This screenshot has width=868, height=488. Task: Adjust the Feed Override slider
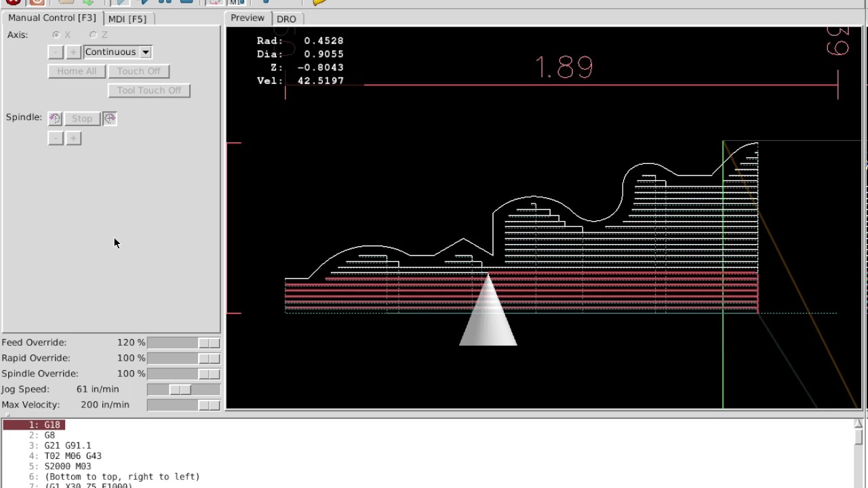pos(184,343)
